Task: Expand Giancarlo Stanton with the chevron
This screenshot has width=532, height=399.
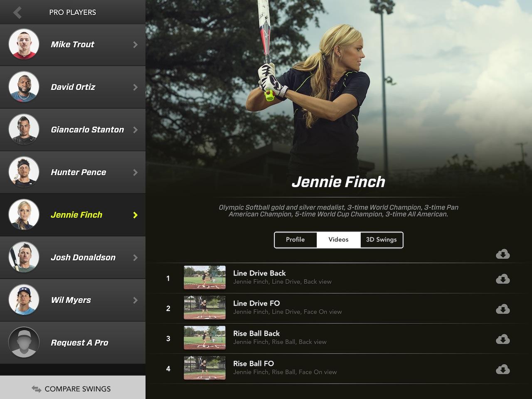Action: (135, 130)
